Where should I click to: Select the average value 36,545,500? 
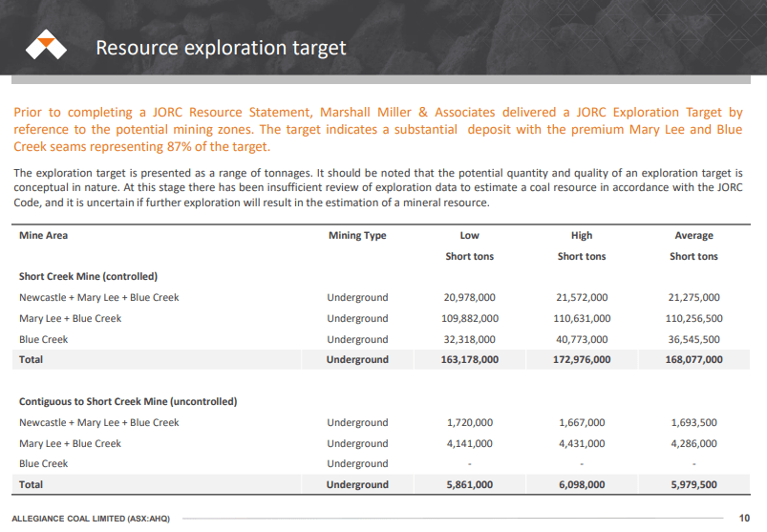coord(693,339)
